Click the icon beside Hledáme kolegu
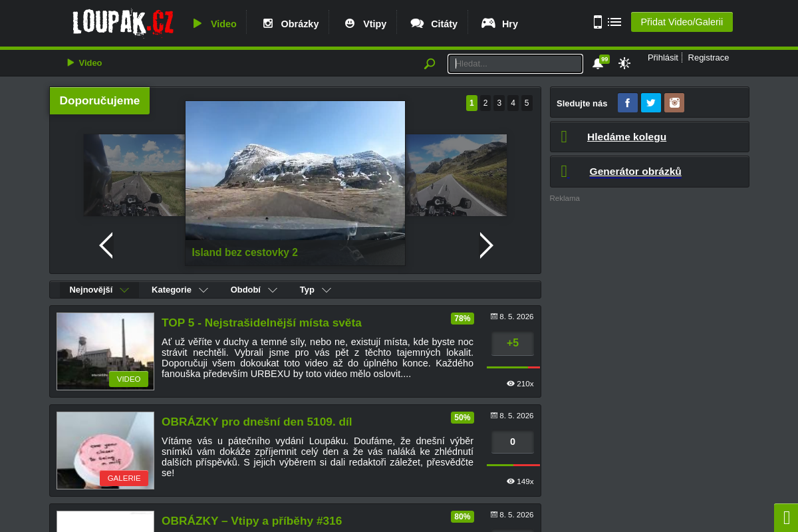798x532 pixels. point(564,137)
